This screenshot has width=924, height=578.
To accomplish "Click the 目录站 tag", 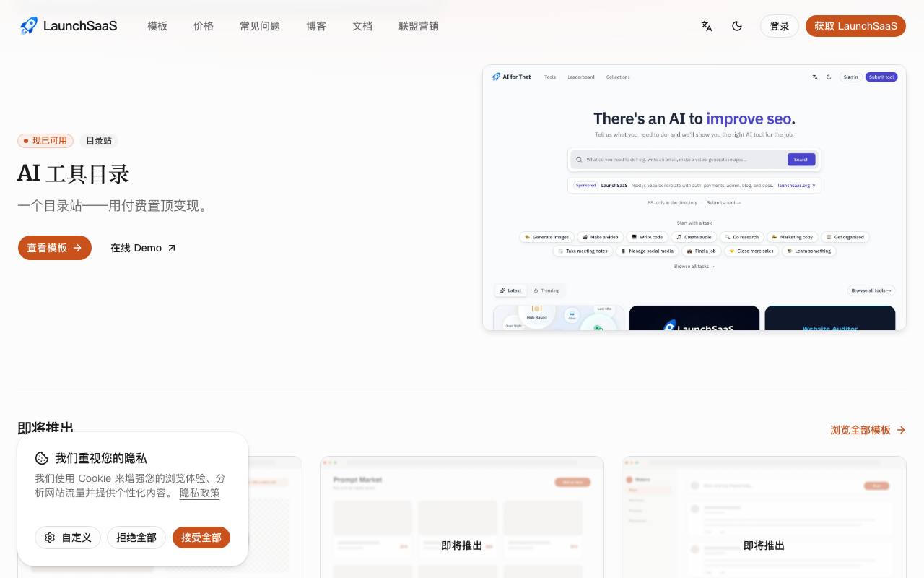I will coord(99,141).
